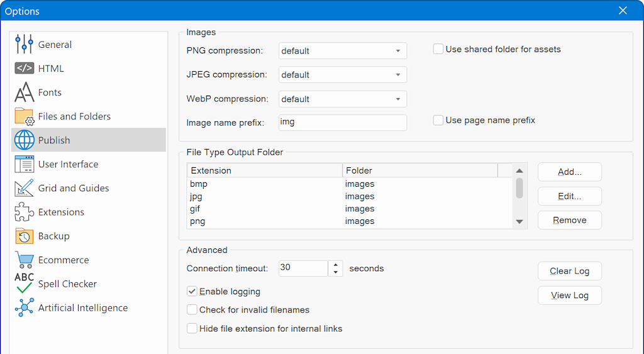The width and height of the screenshot is (644, 354).
Task: Open the Fonts category icon
Action: [24, 92]
